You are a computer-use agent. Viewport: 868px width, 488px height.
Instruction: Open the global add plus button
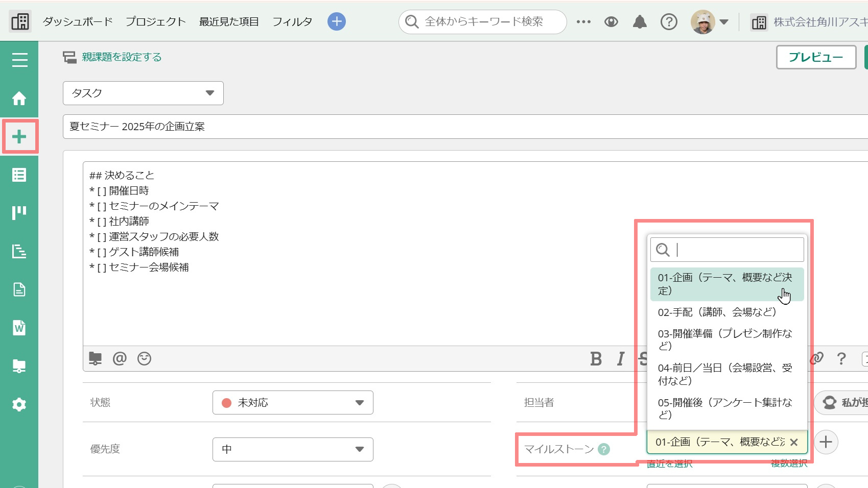pyautogui.click(x=336, y=21)
